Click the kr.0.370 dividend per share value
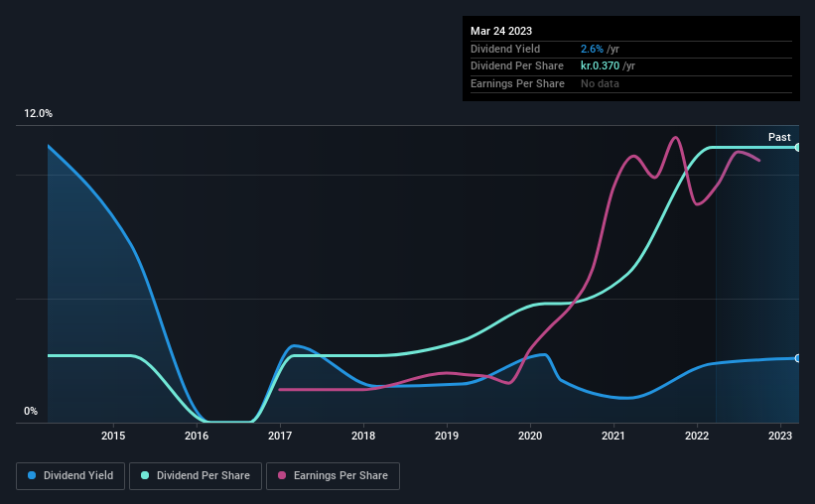Image resolution: width=815 pixels, height=504 pixels. 600,66
